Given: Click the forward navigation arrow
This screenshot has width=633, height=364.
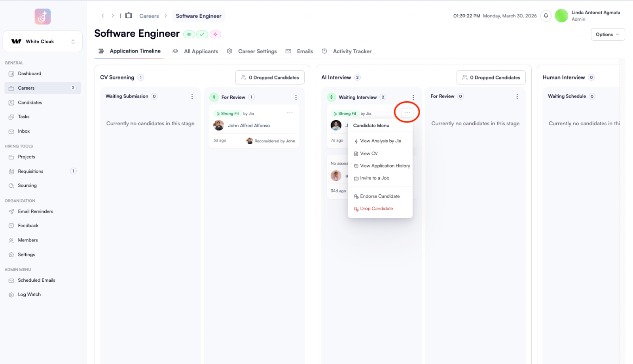Looking at the screenshot, I should (113, 16).
